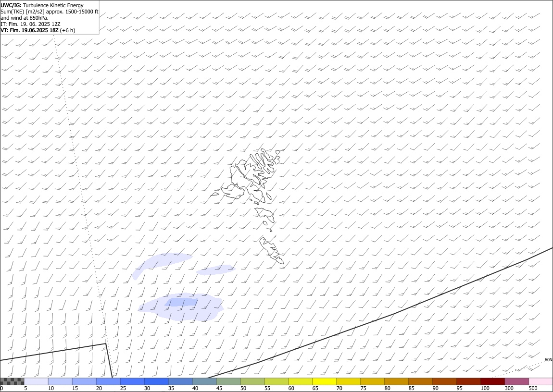The height and width of the screenshot is (392, 553).
Task: Select the pale lavender 5–10 legend swatch
Action: 36,381
